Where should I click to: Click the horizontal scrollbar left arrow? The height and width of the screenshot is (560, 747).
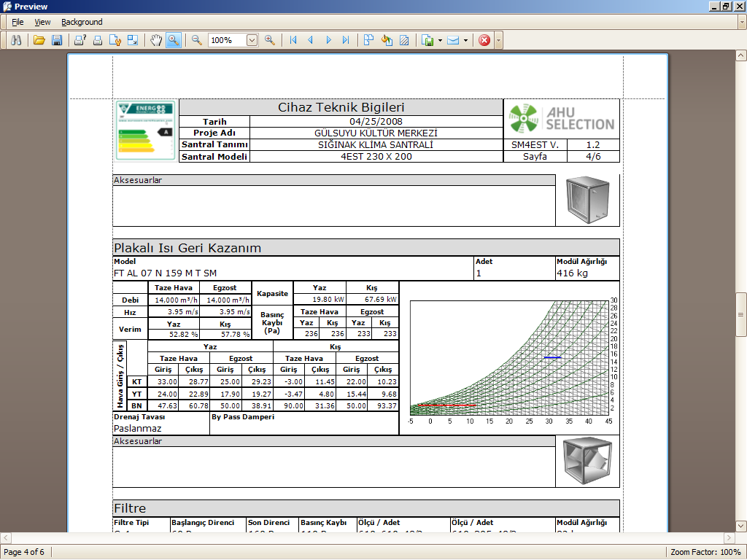point(5,537)
